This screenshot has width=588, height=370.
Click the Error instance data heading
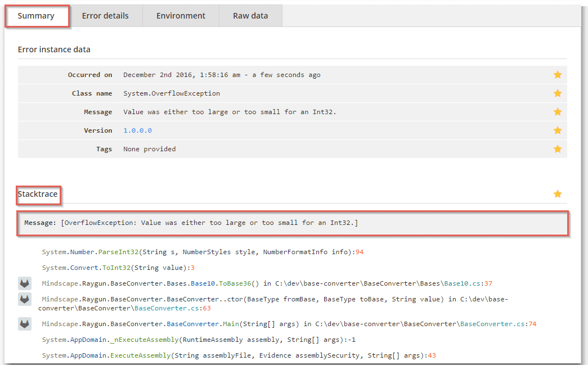(x=54, y=49)
